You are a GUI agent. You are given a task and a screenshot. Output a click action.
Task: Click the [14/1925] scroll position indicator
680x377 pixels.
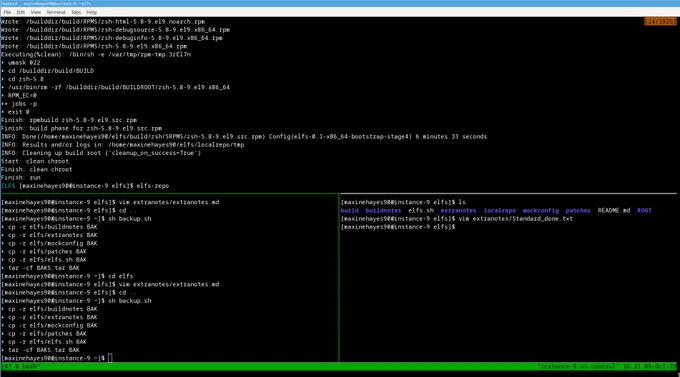660,21
